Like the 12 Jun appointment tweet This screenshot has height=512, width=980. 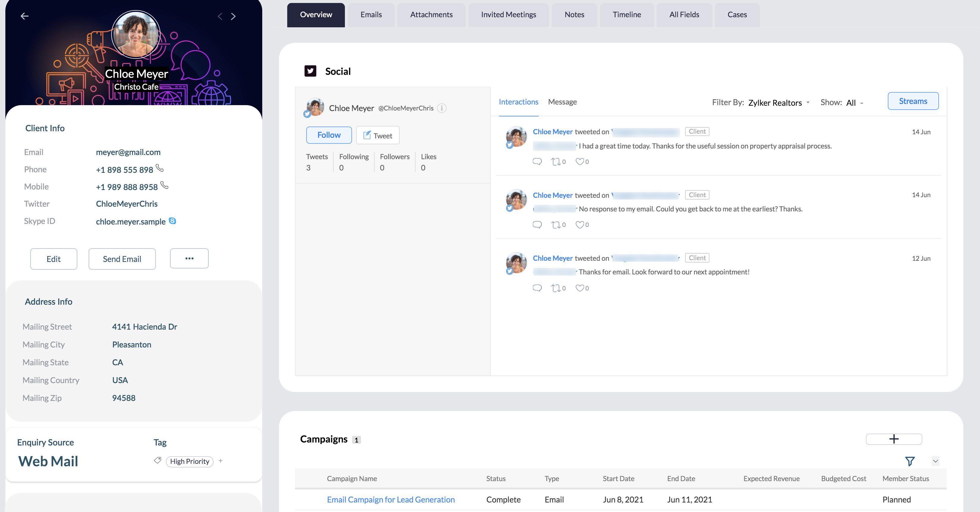pyautogui.click(x=579, y=288)
